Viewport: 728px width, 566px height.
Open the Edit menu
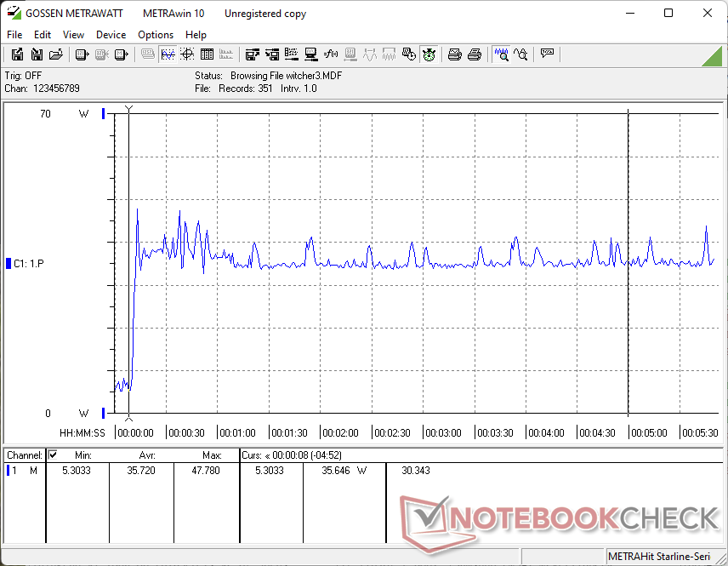coord(43,35)
